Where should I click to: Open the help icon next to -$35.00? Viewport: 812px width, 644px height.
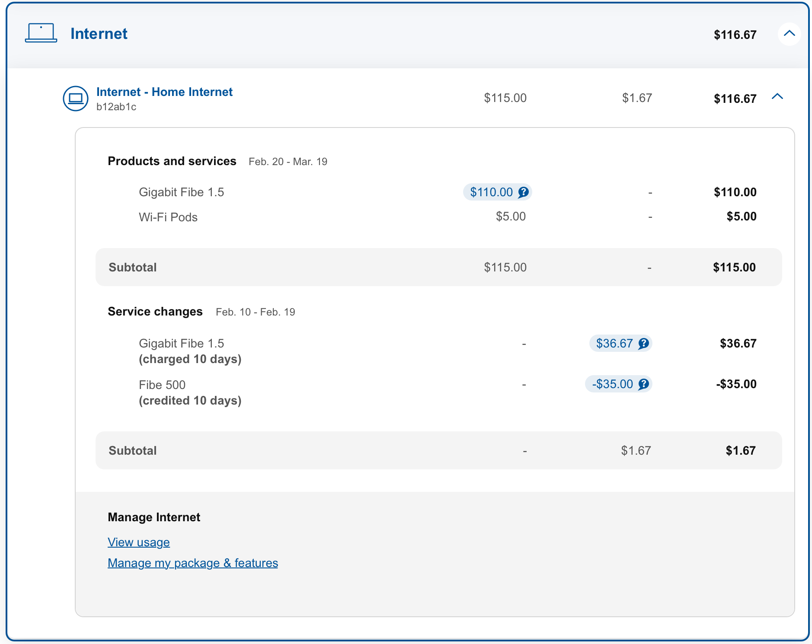[x=644, y=384]
